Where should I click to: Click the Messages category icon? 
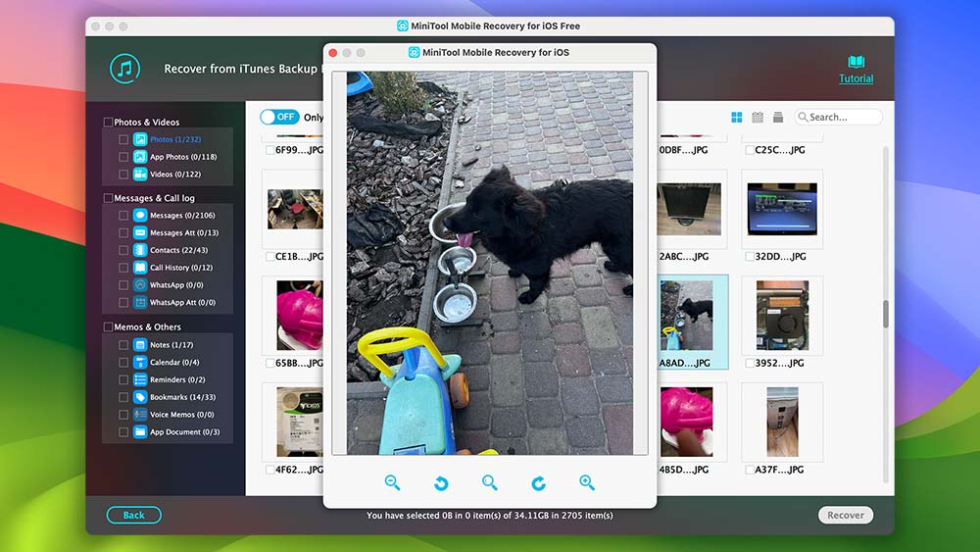[x=140, y=215]
